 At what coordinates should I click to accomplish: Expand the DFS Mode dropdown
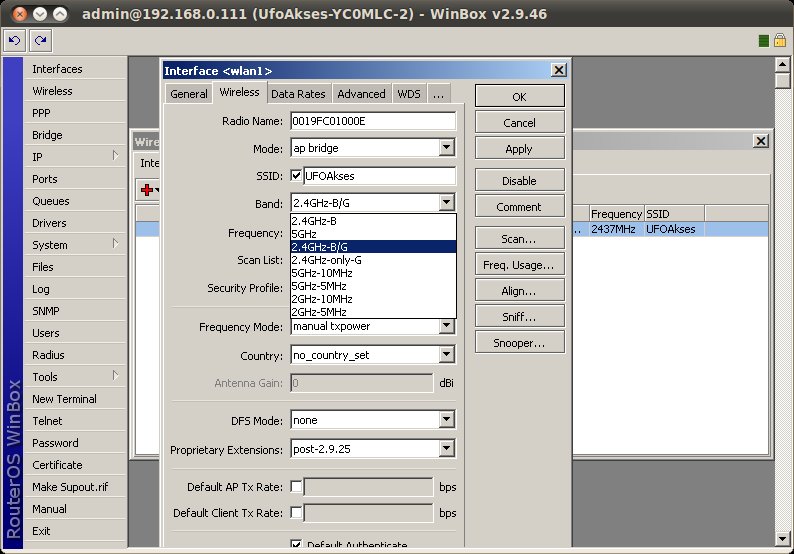tap(447, 420)
